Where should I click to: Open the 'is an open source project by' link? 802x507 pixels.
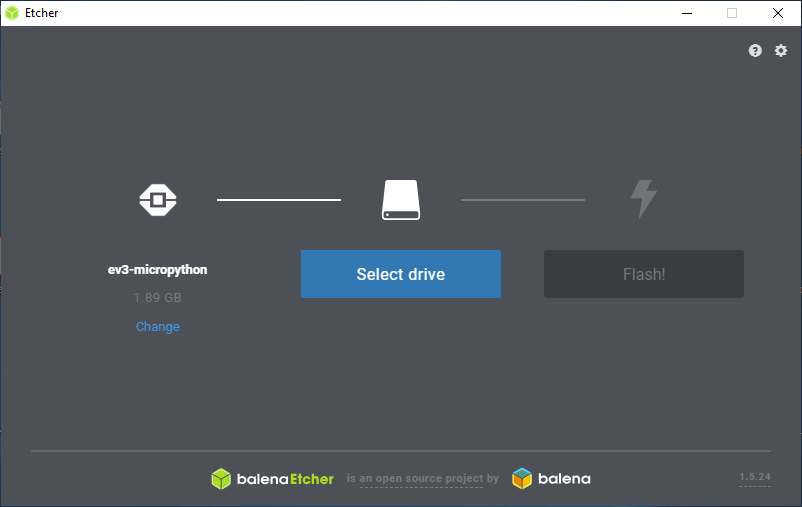(x=422, y=478)
